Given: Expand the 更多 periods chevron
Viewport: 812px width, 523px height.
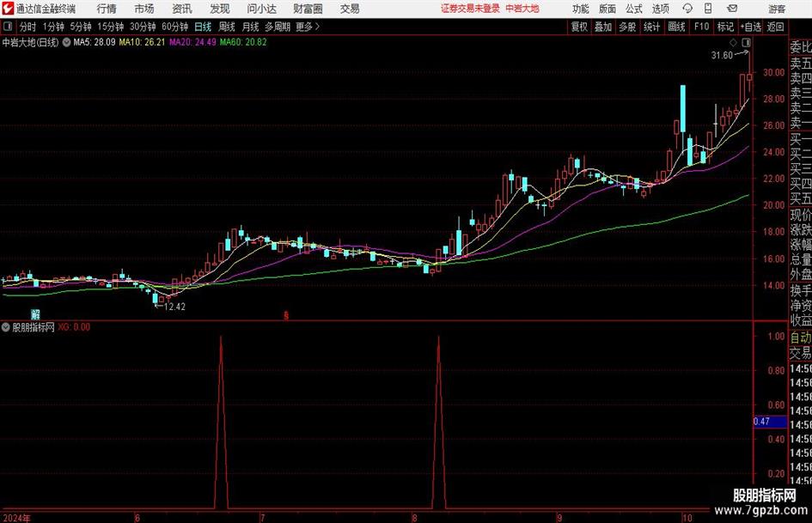Looking at the screenshot, I should (x=308, y=27).
